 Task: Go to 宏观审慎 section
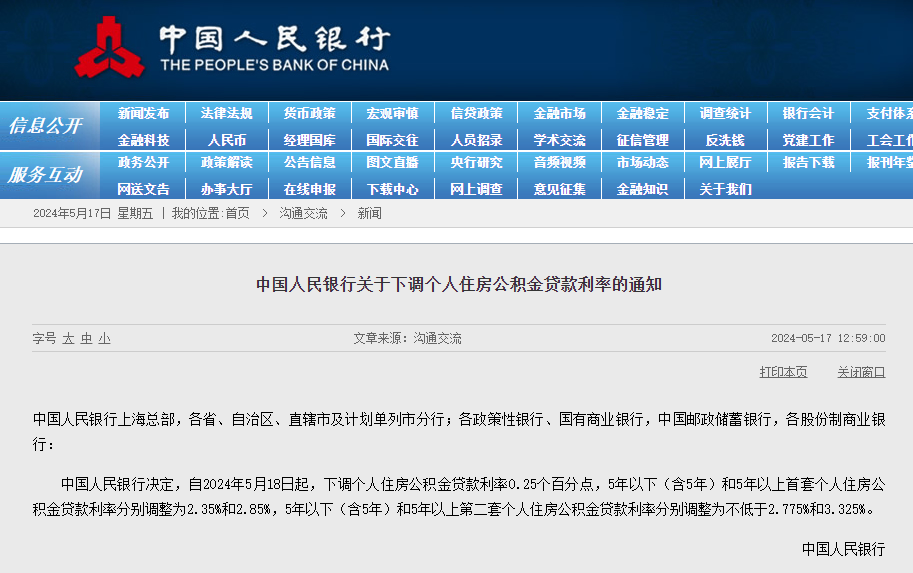tap(392, 114)
